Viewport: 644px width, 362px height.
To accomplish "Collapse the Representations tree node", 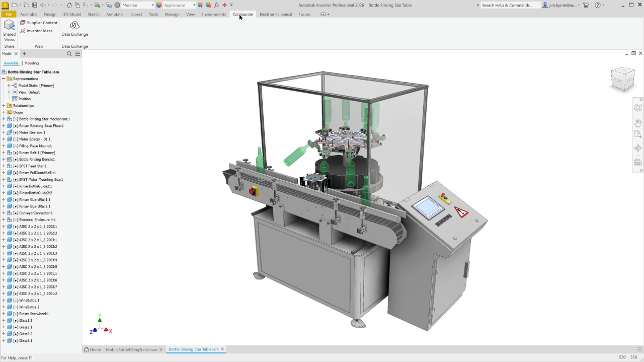I will [4, 79].
